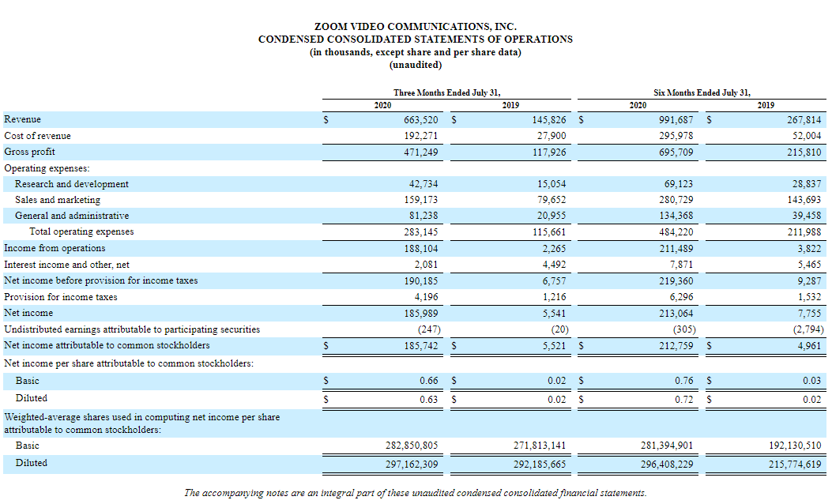Screen dimensions: 832x504
Task: Click cost of revenue value 27,900
Action: pos(552,136)
